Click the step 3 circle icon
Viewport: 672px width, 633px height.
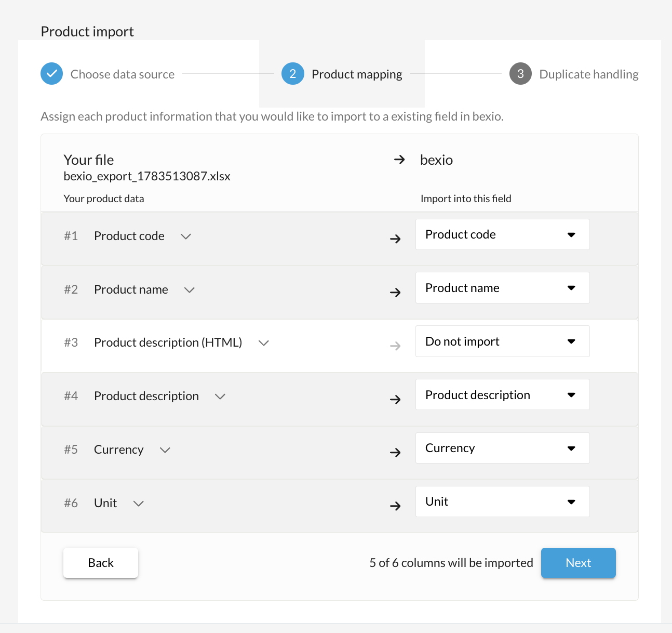point(520,74)
